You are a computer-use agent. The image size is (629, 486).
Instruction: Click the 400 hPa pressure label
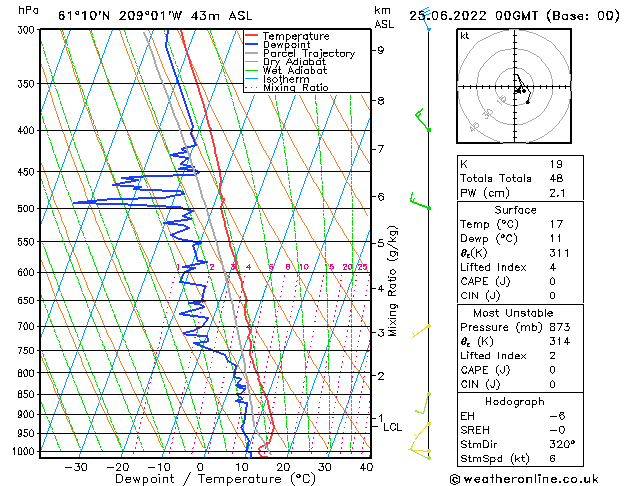(x=28, y=130)
